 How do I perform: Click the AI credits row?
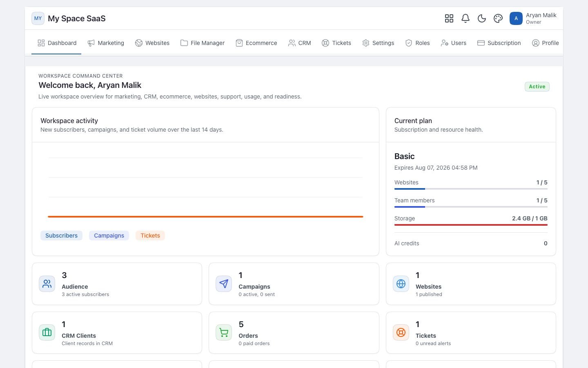pos(471,243)
